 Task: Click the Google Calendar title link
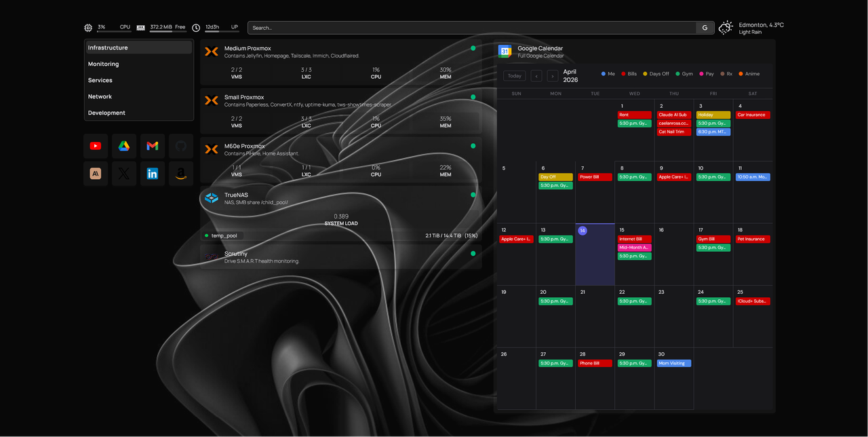540,48
